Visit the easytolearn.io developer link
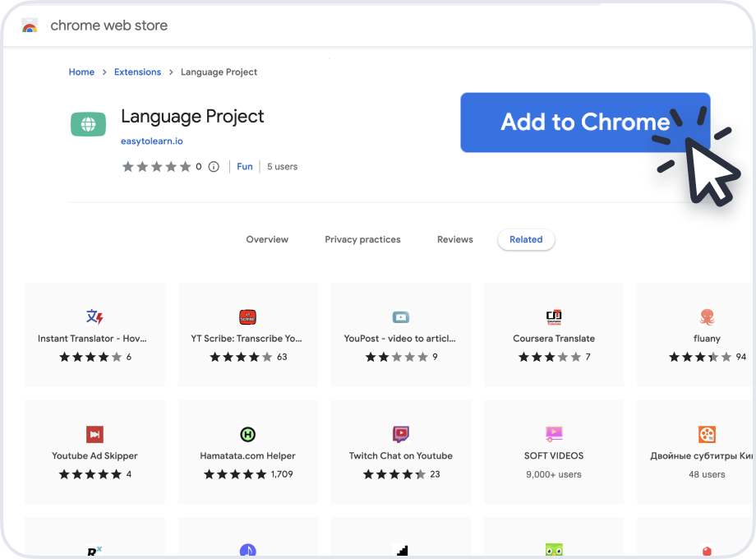Screen dimensions: 756x559 click(152, 141)
